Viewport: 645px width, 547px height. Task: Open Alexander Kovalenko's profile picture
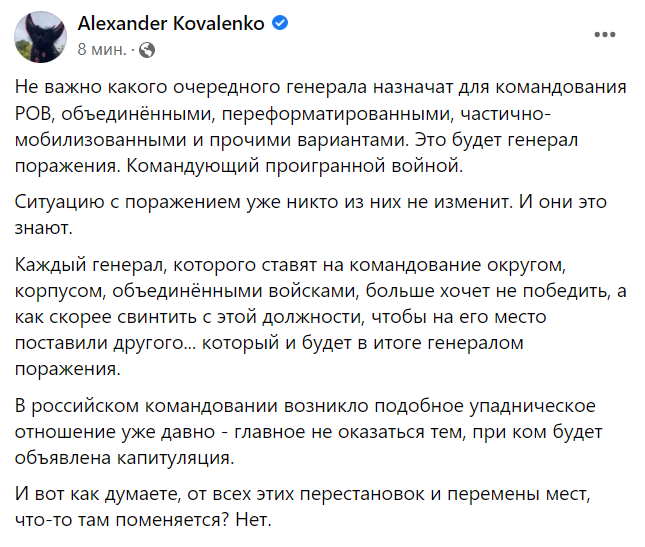pyautogui.click(x=40, y=37)
